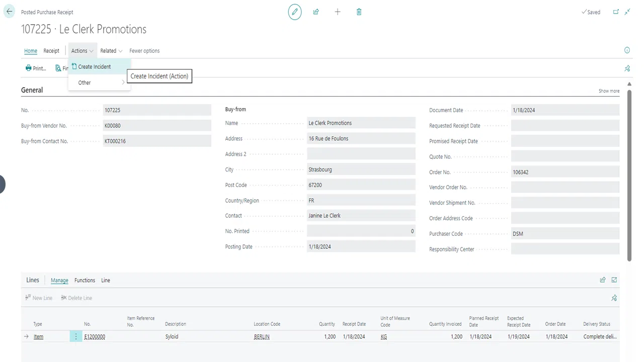The image size is (644, 362).
Task: Click the share icon in header
Action: (x=316, y=12)
